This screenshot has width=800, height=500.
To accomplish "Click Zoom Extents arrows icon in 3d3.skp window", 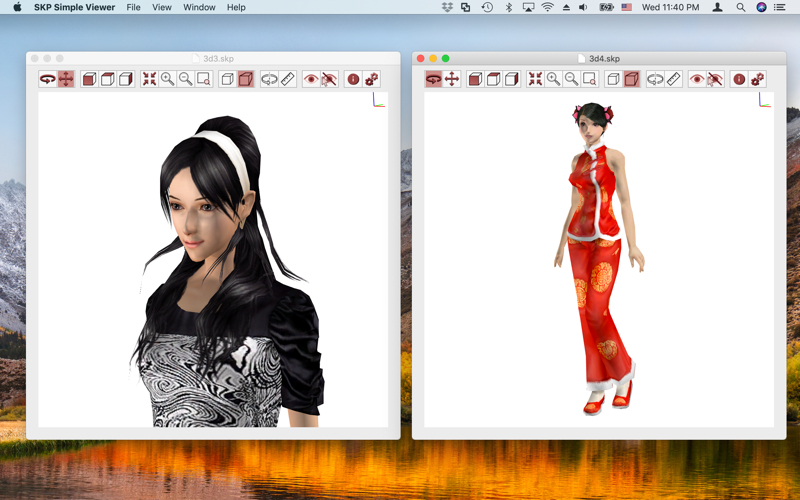I will (x=149, y=79).
